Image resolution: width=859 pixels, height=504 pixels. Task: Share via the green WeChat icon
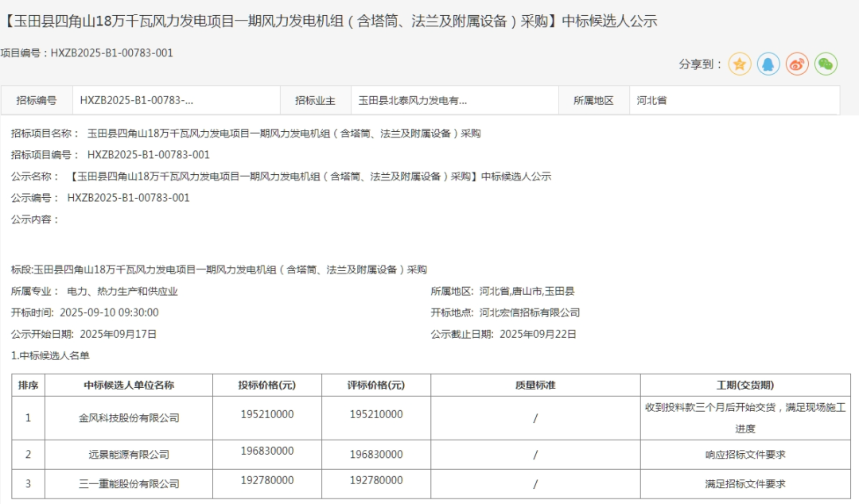826,64
